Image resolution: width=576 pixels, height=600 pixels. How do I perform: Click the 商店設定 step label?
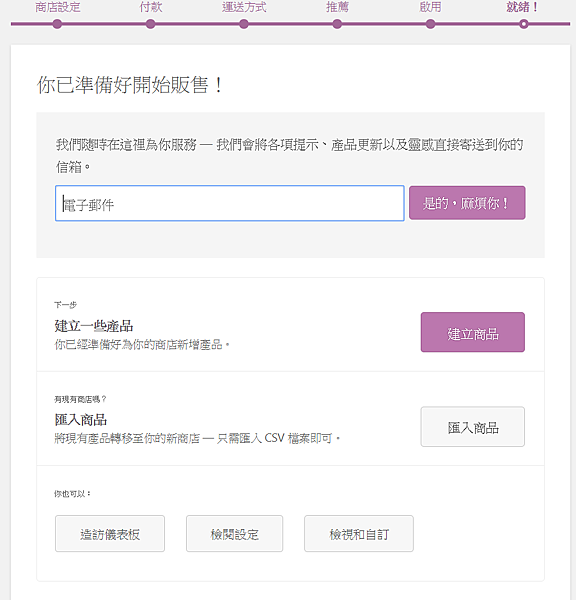(x=57, y=7)
